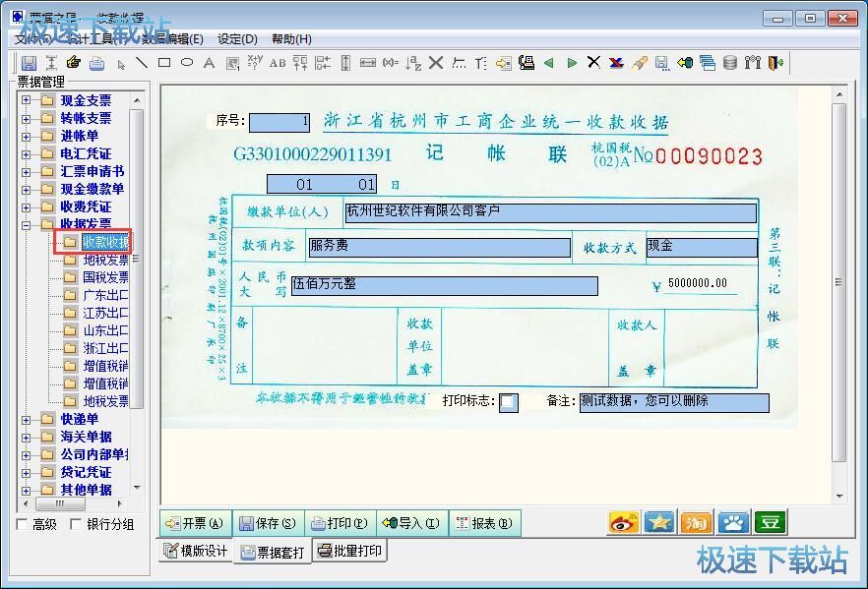The height and width of the screenshot is (589, 868).
Task: Select the line drawing tool
Action: (x=142, y=63)
